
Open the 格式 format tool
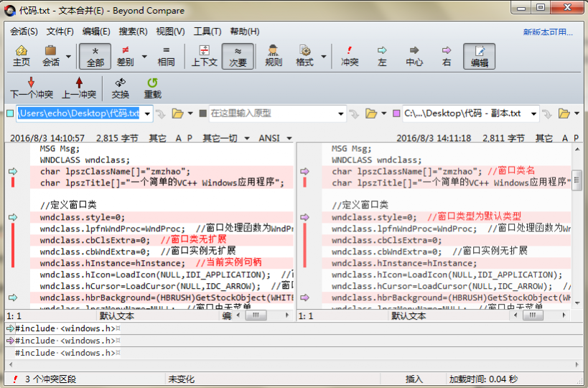304,56
